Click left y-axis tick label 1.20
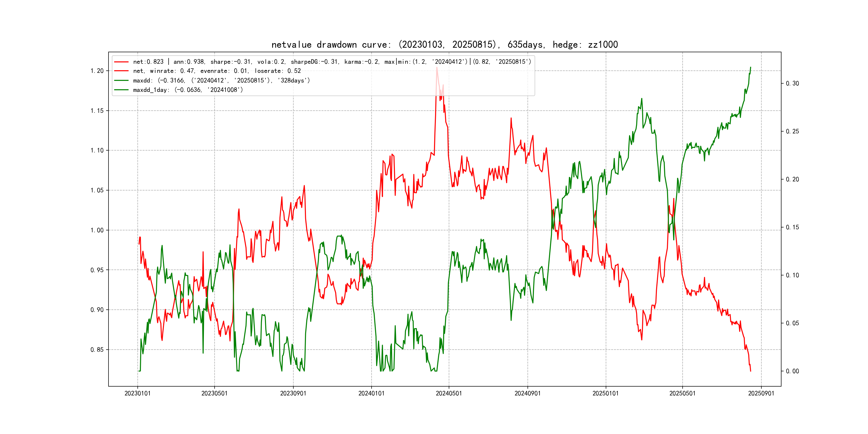The width and height of the screenshot is (868, 434). [x=97, y=71]
